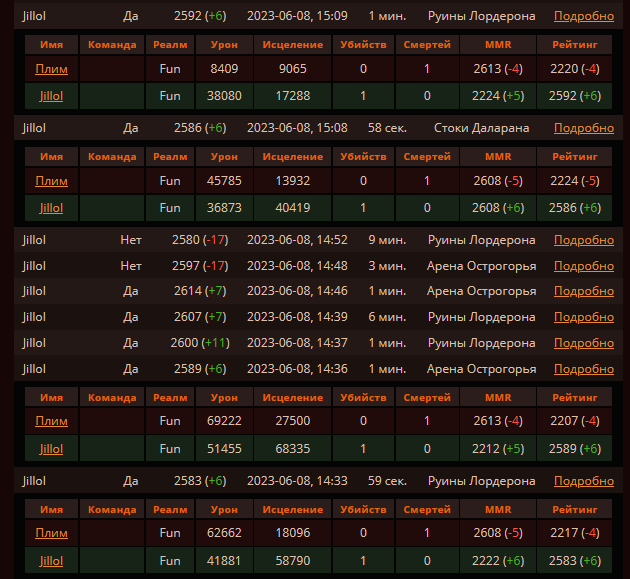Click date 2023-06-08, 15:08
The image size is (630, 579).
[297, 128]
